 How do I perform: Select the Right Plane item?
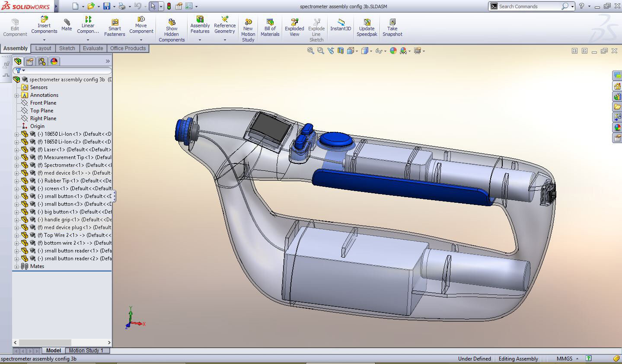pos(43,118)
